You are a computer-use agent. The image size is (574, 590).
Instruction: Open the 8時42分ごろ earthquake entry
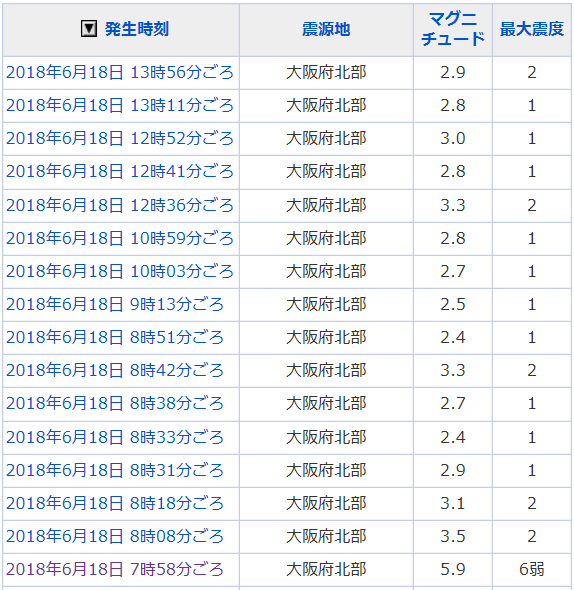tap(115, 371)
